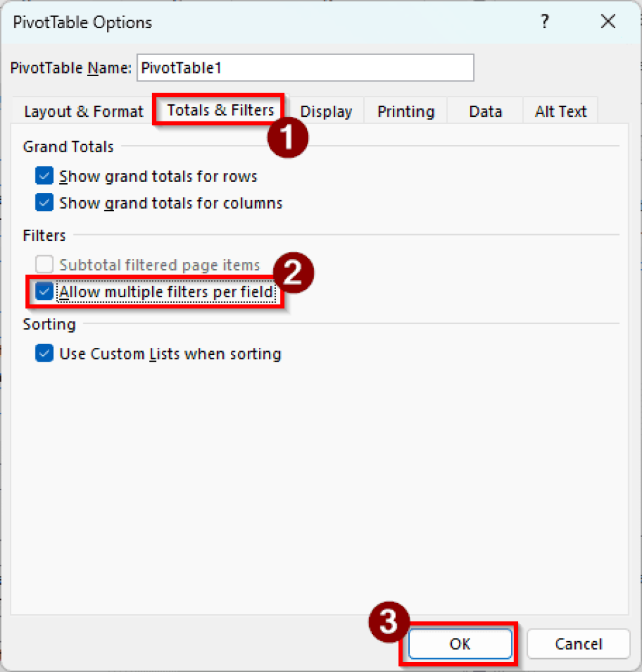The height and width of the screenshot is (672, 642).
Task: Switch to the Layout & Format tab
Action: point(83,111)
